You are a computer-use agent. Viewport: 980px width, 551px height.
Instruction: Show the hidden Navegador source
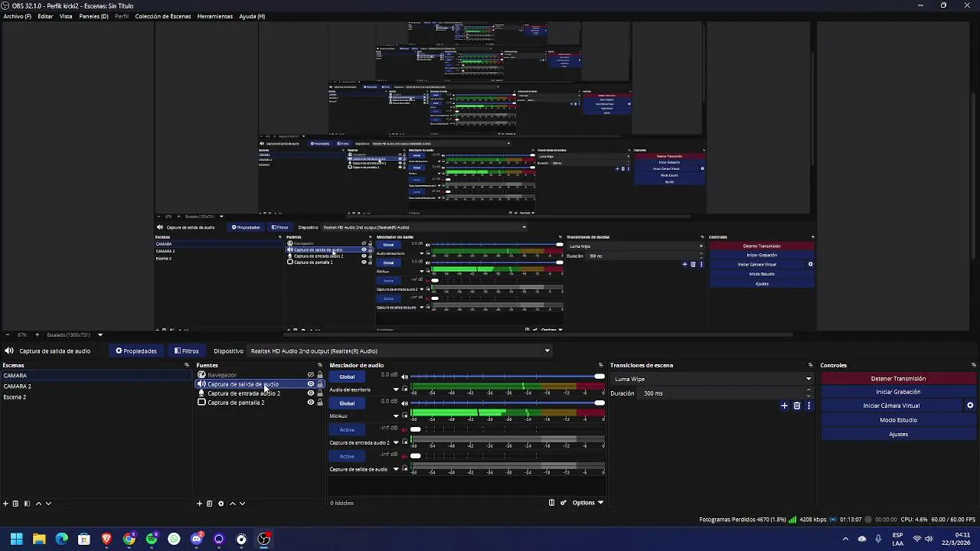(311, 375)
